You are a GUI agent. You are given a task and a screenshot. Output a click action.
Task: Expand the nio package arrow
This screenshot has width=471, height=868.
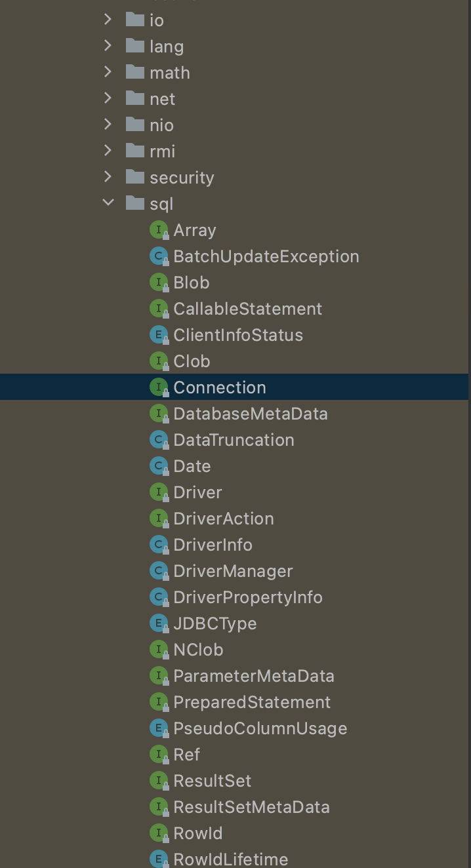pyautogui.click(x=108, y=125)
